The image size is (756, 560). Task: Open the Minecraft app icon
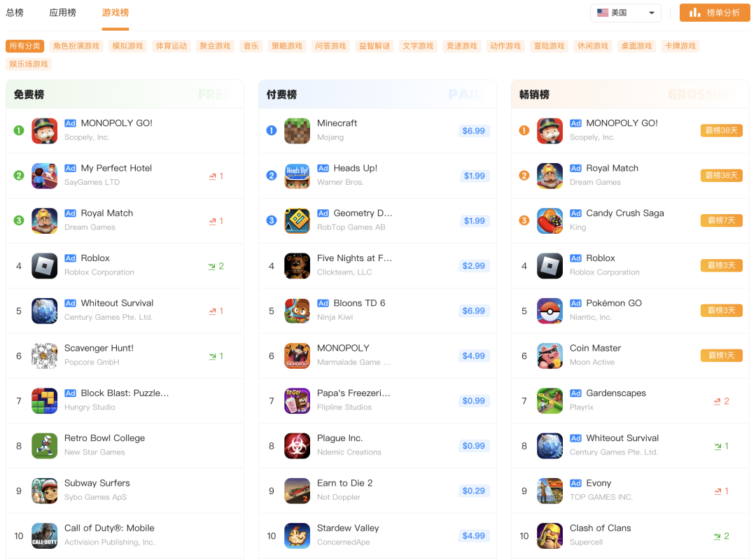click(x=297, y=131)
